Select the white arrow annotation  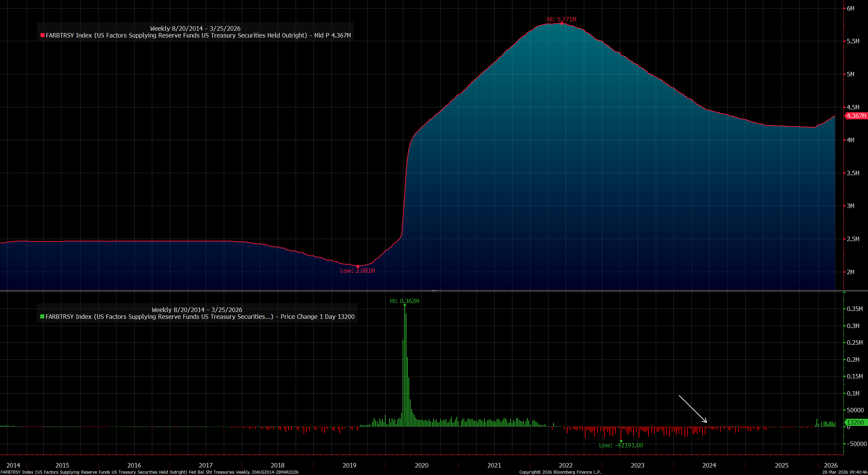pos(693,409)
